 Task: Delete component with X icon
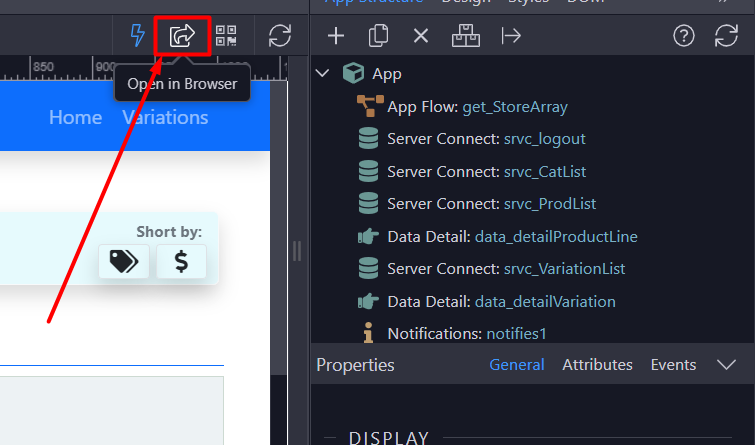pyautogui.click(x=421, y=36)
